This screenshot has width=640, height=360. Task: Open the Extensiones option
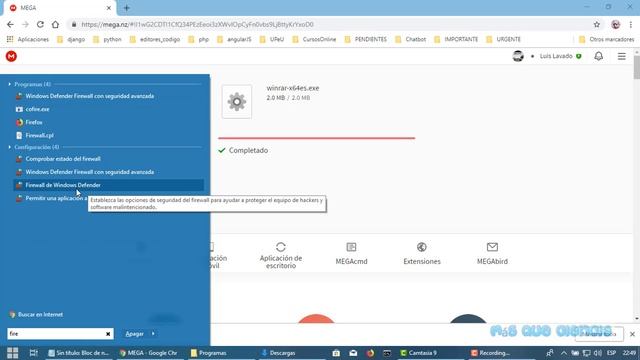[422, 253]
